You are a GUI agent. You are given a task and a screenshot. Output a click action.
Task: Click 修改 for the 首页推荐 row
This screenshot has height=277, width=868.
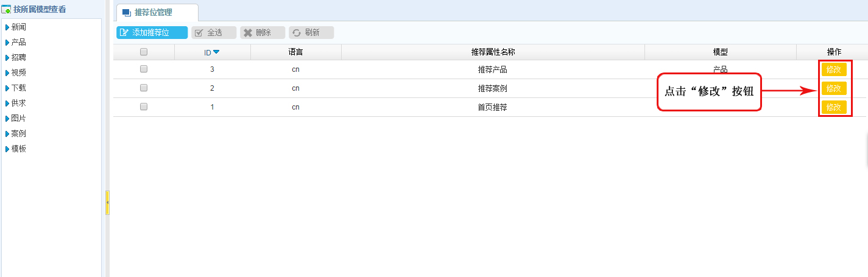click(x=833, y=108)
